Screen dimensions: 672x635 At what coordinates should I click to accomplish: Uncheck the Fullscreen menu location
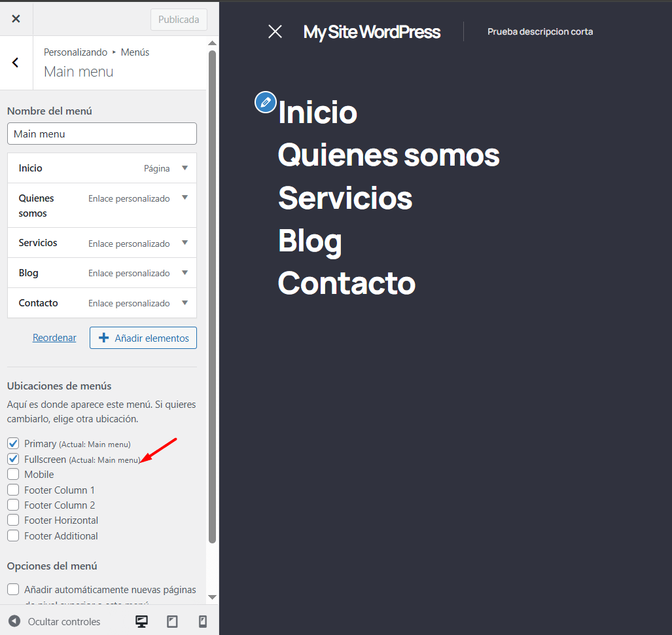[x=13, y=459]
